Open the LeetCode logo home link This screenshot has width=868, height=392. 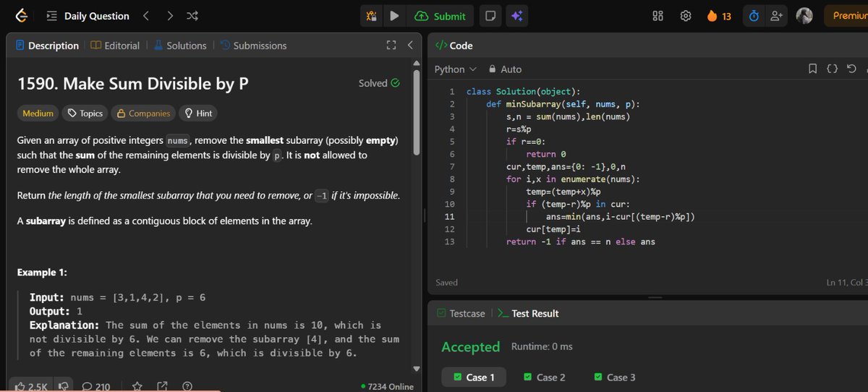tap(20, 16)
